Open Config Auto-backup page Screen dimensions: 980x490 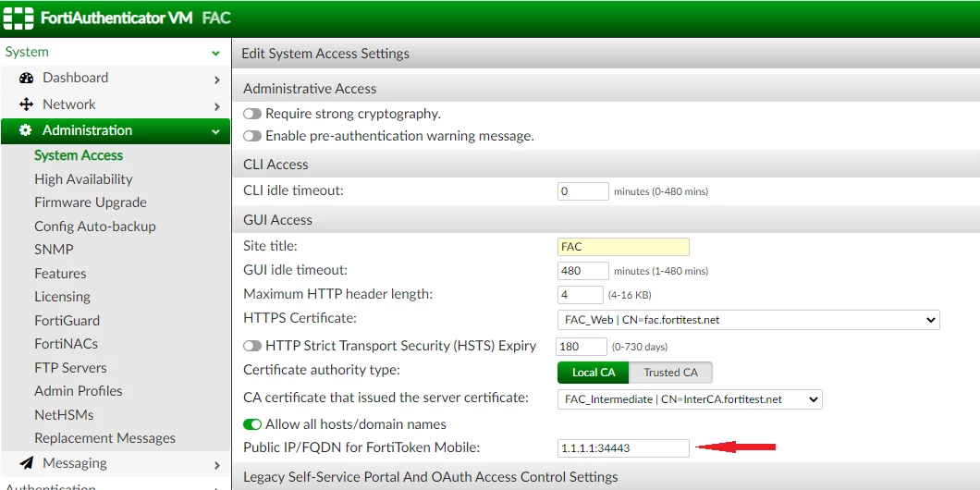click(x=95, y=227)
